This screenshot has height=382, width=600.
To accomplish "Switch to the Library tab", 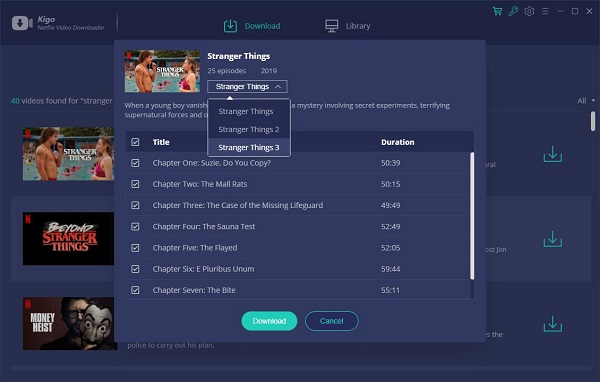I will (x=347, y=26).
